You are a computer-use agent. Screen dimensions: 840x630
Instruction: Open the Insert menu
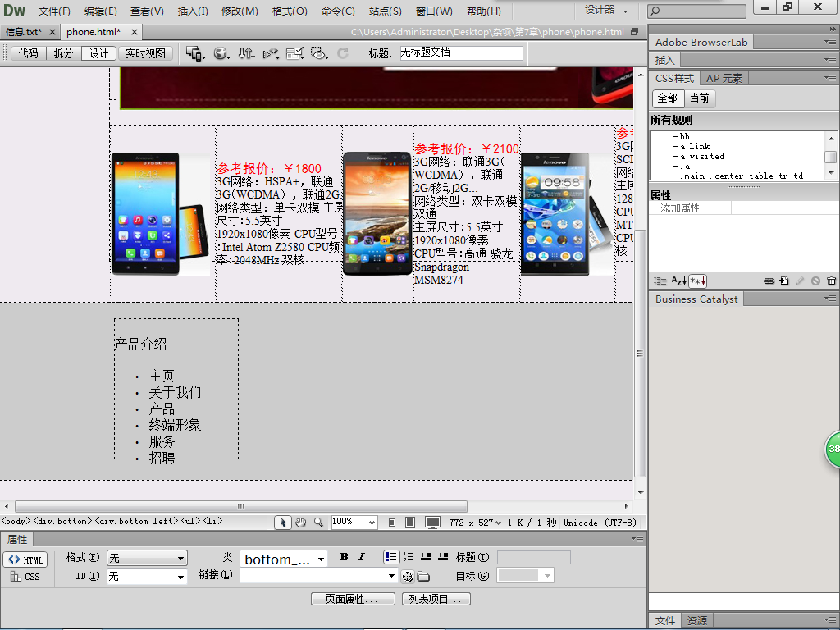(193, 11)
